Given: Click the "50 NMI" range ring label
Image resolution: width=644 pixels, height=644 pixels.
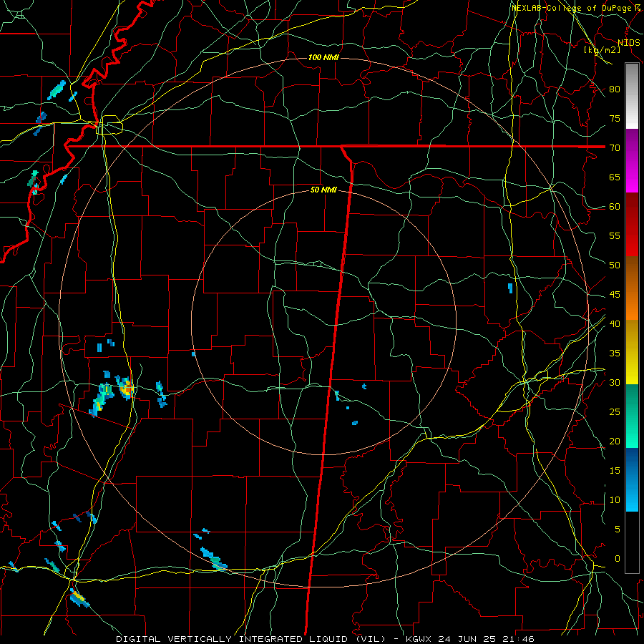Looking at the screenshot, I should click(323, 190).
